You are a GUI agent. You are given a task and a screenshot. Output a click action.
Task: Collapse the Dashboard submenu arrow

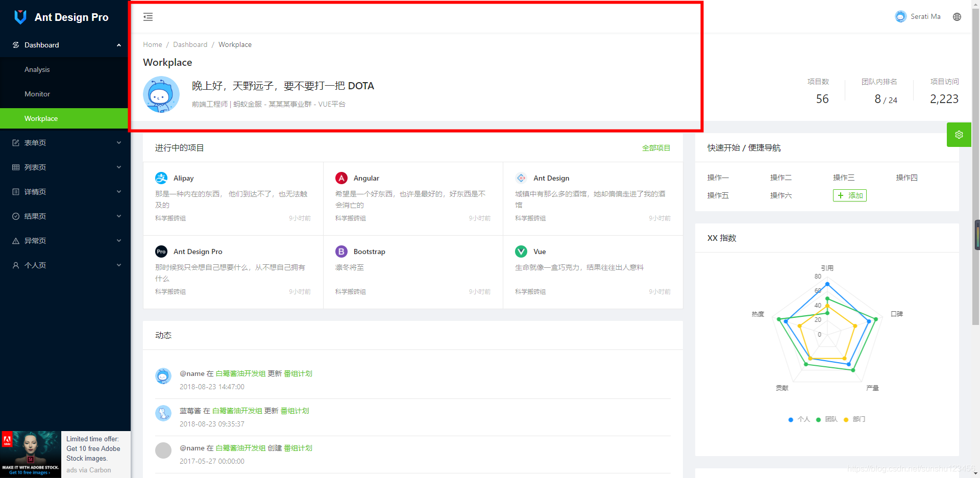point(119,45)
